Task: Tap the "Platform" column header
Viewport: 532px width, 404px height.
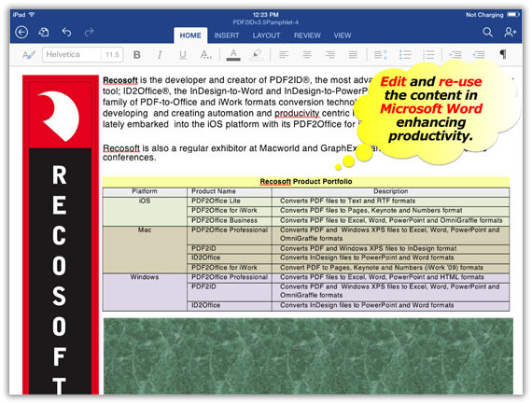Action: tap(145, 191)
